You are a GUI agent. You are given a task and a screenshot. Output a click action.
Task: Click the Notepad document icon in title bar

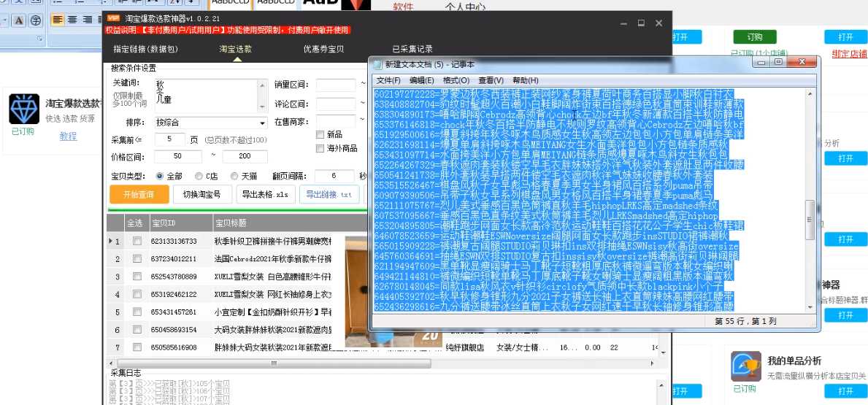click(377, 64)
